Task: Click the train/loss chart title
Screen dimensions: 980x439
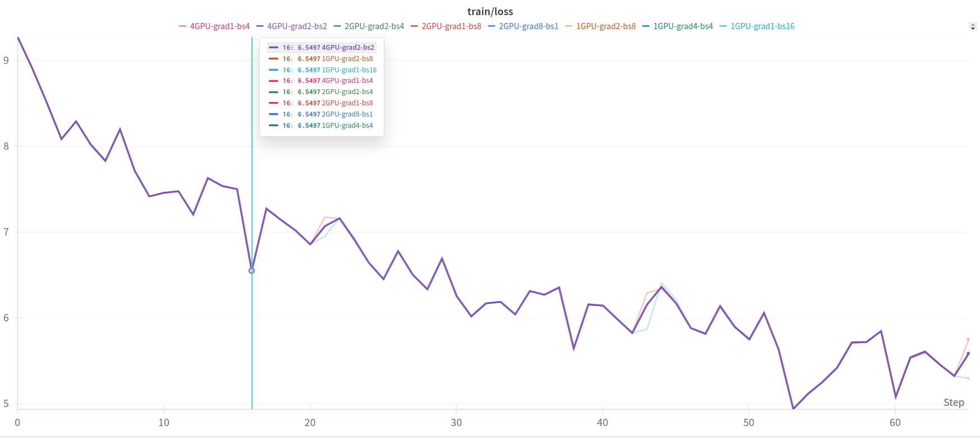Action: (490, 12)
